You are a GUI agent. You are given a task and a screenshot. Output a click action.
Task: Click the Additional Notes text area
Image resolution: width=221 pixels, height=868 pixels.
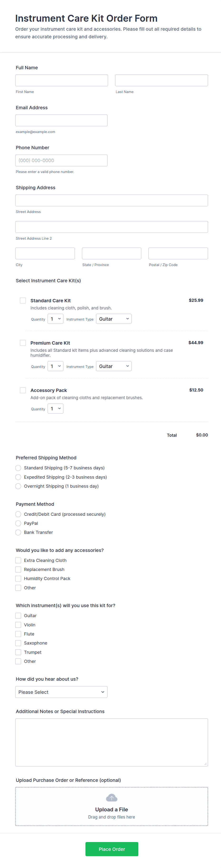(111, 742)
